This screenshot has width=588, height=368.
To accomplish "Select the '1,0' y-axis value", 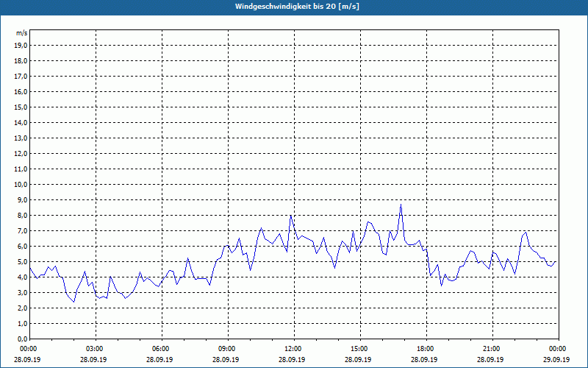I will [22, 324].
